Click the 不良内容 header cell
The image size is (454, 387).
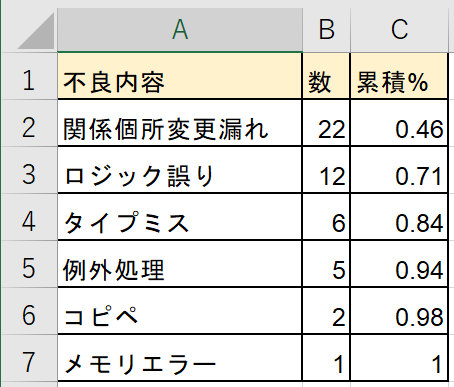[180, 76]
